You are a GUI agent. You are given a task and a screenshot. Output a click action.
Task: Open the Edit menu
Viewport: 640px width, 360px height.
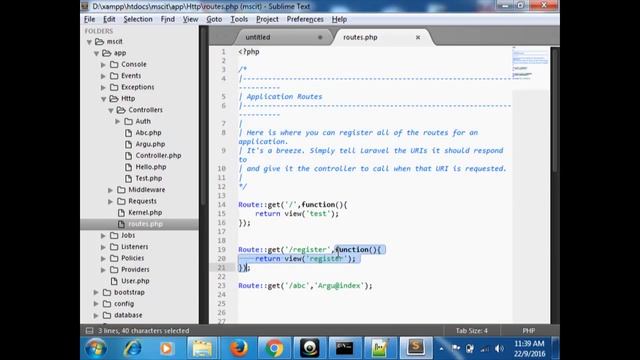click(x=109, y=19)
